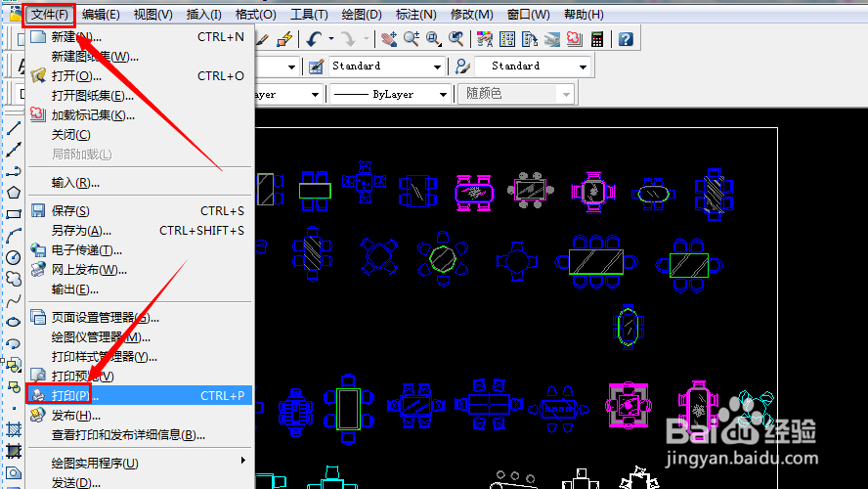The width and height of the screenshot is (868, 489).
Task: Click the Table Style icon
Action: coord(316,67)
